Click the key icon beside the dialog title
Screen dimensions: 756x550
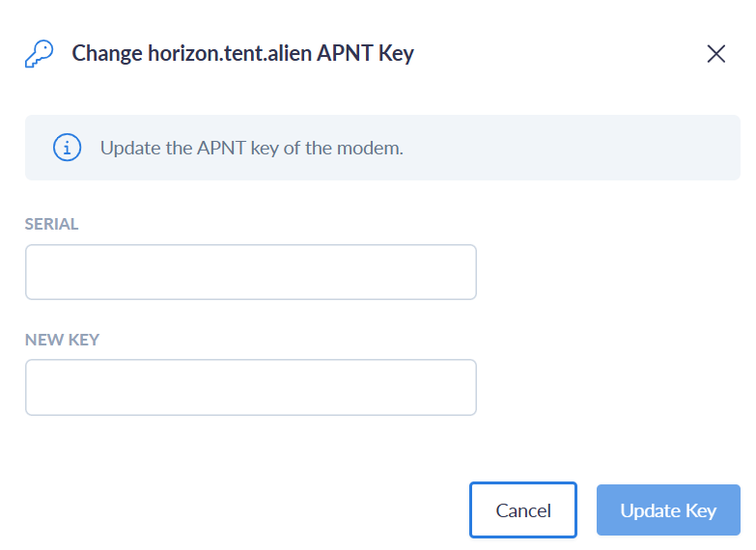40,53
